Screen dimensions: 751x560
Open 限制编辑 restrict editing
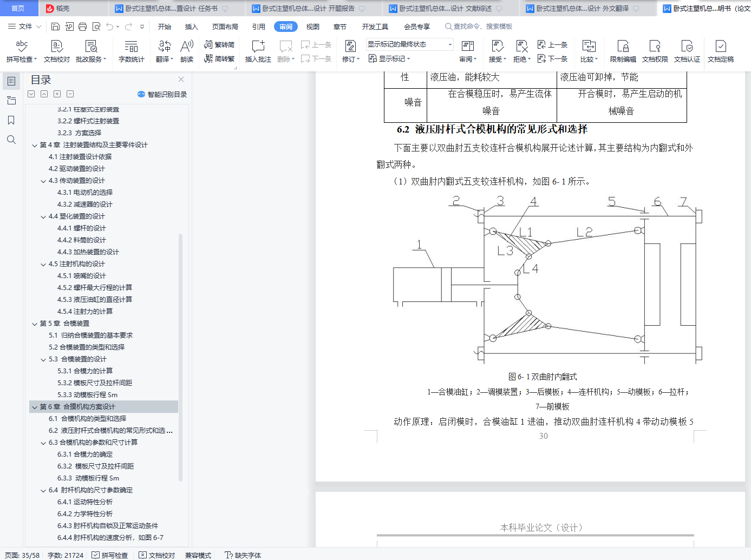623,51
